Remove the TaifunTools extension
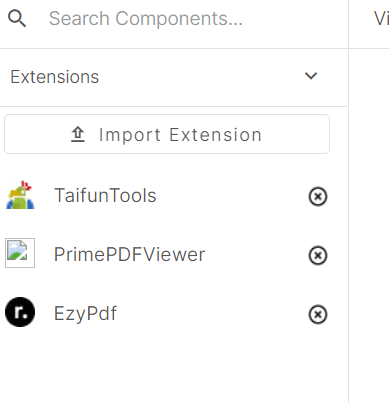Viewport: 389px width, 403px height. (318, 196)
